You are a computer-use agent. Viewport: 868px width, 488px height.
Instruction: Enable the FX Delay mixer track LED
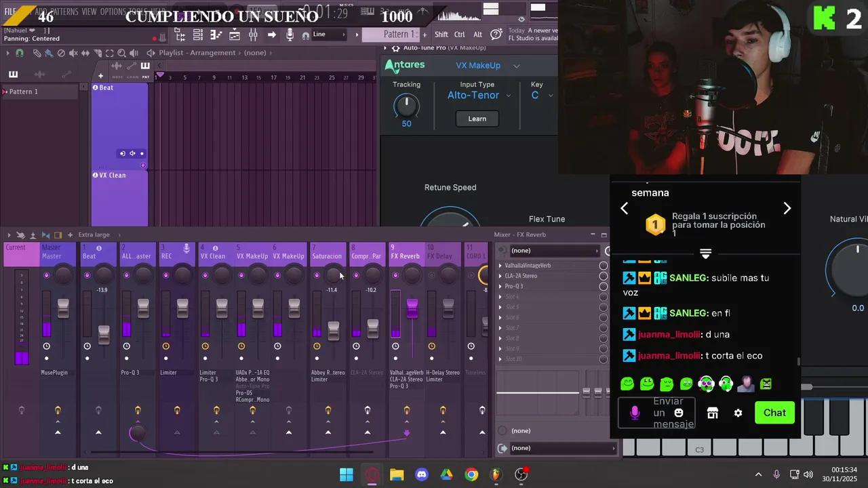click(x=432, y=275)
